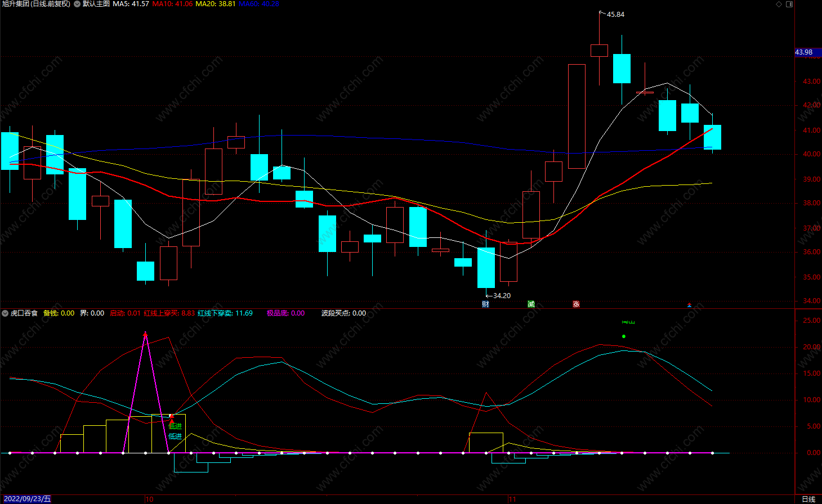Screen dimensions: 822x504
Task: Select the 波段买点: 0.00 value
Action: click(343, 313)
